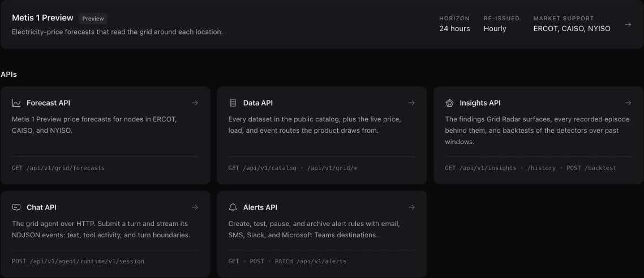The width and height of the screenshot is (644, 278).
Task: Click the Alerts API bell icon
Action: click(x=233, y=207)
